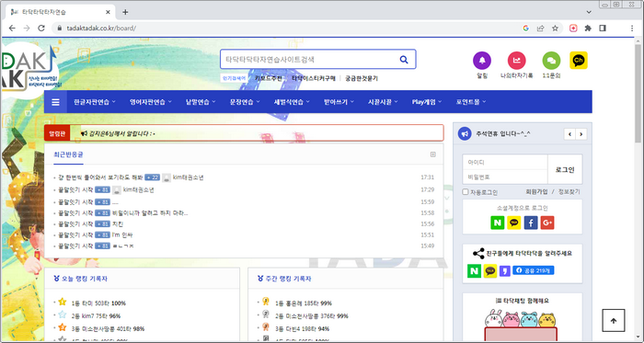Expand the 영어자판연습 menu

[151, 102]
